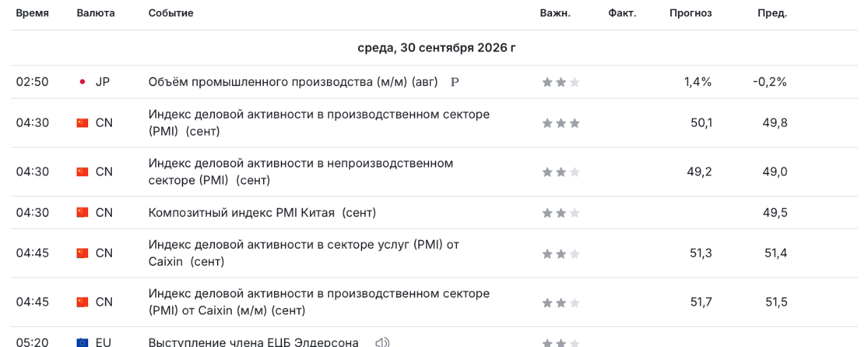Click the 'Валюта' column header
The height and width of the screenshot is (347, 868).
coord(96,14)
